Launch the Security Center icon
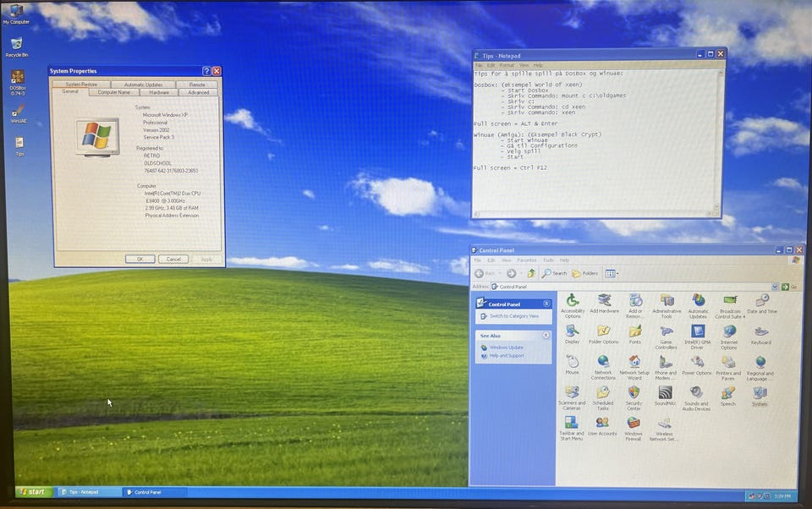This screenshot has height=509, width=812. coord(634,394)
